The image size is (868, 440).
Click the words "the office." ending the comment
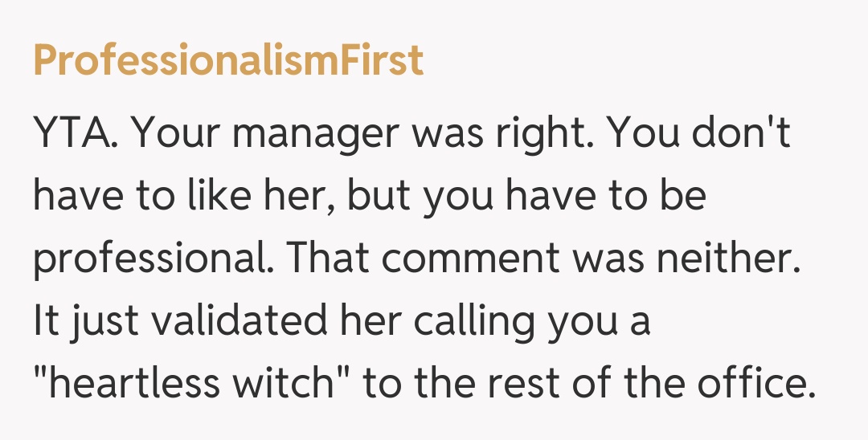click(x=702, y=385)
